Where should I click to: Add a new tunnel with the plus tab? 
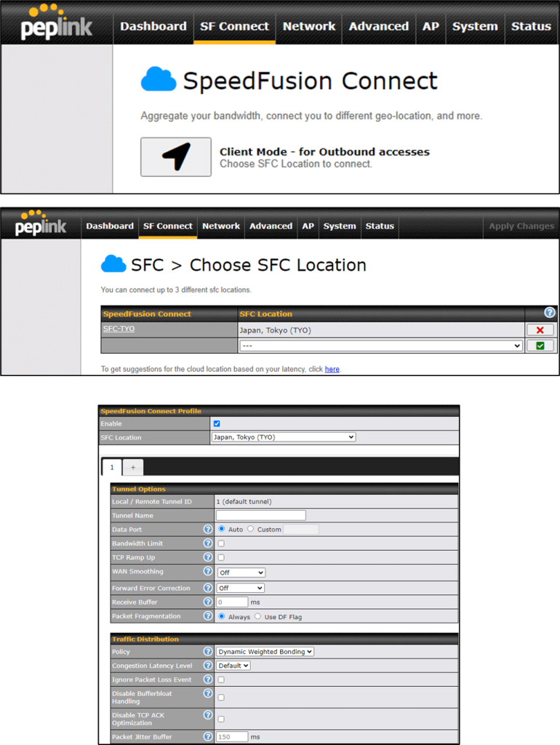(132, 467)
